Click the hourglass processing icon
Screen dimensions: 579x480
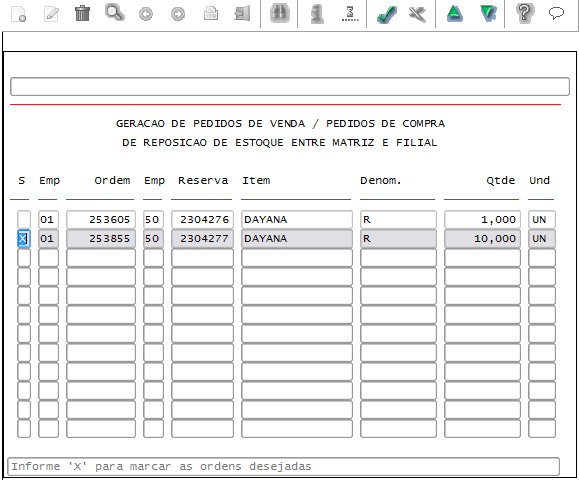coord(350,14)
